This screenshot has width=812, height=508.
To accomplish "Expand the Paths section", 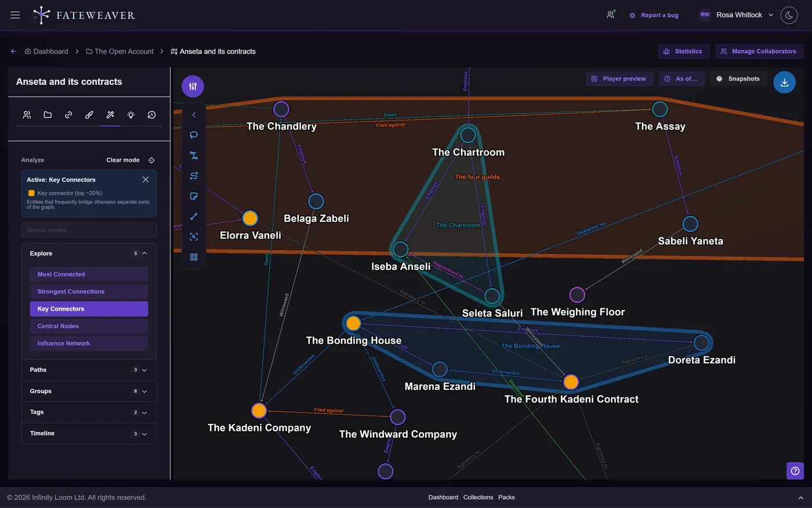I will point(89,370).
